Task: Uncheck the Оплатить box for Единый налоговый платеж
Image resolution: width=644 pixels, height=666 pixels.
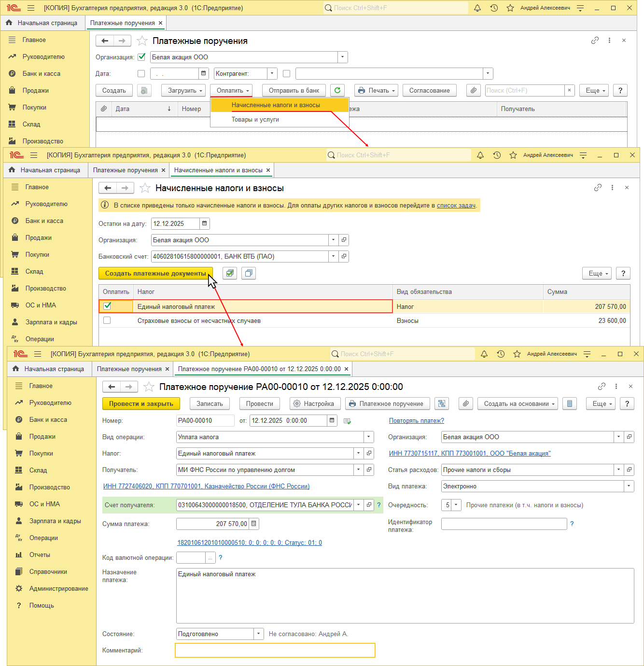Action: click(107, 306)
